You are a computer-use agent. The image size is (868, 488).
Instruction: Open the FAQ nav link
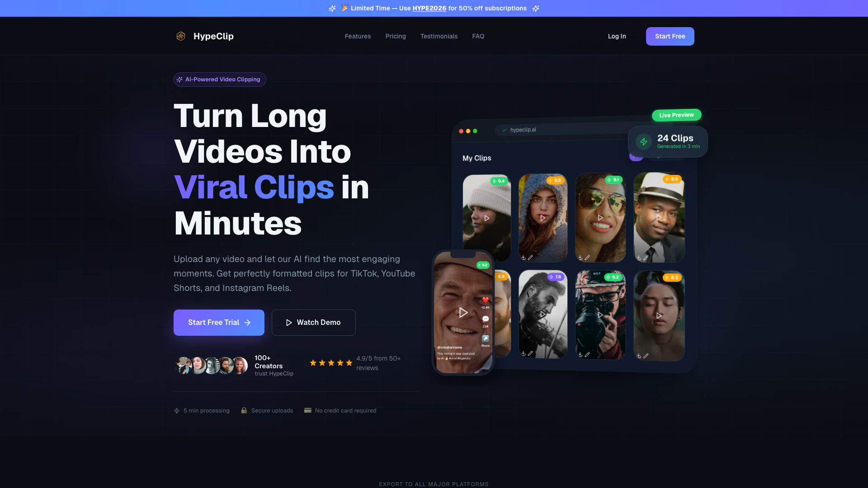point(478,36)
